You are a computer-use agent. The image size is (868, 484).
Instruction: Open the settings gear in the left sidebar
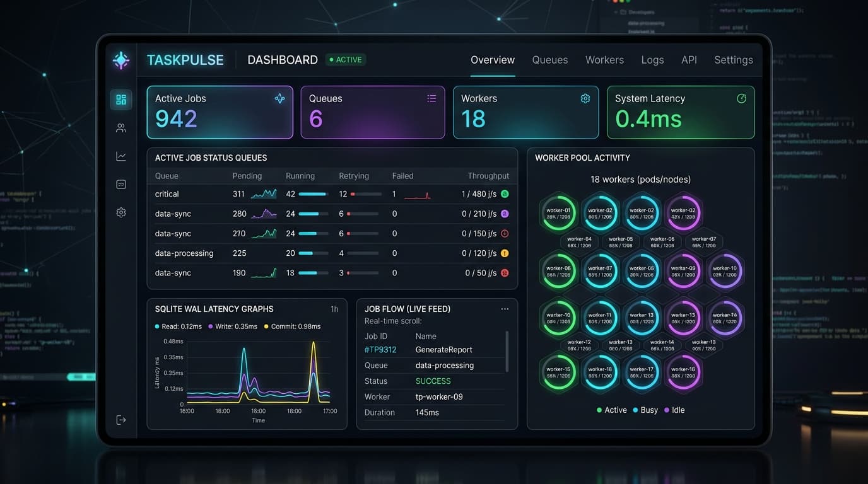pos(121,212)
